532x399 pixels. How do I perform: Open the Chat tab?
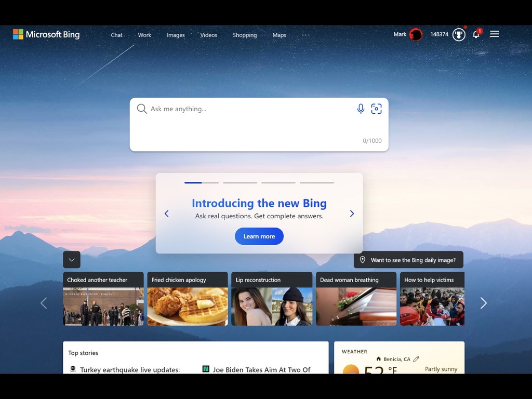pyautogui.click(x=116, y=35)
